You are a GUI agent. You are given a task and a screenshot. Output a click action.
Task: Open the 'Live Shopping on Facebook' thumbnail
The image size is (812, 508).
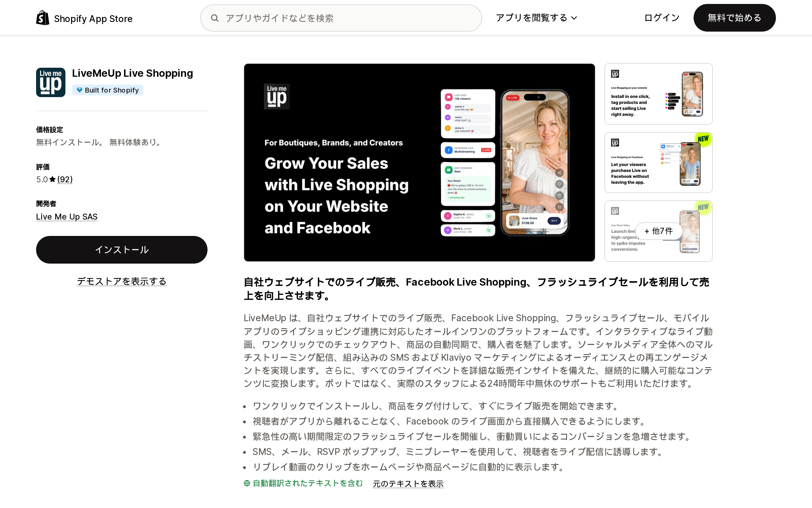point(658,163)
